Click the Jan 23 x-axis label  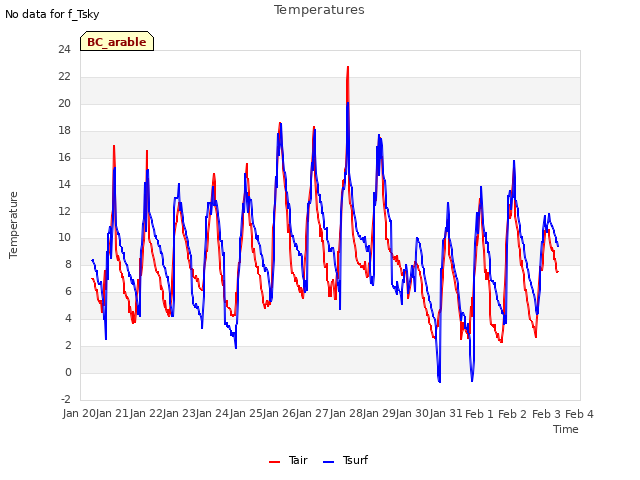pos(180,414)
